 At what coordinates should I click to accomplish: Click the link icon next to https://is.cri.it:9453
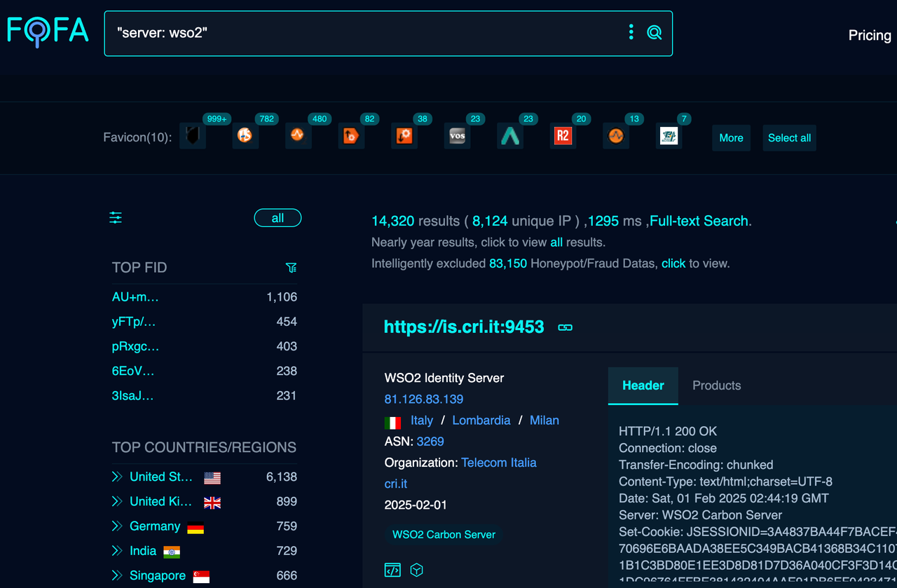565,327
